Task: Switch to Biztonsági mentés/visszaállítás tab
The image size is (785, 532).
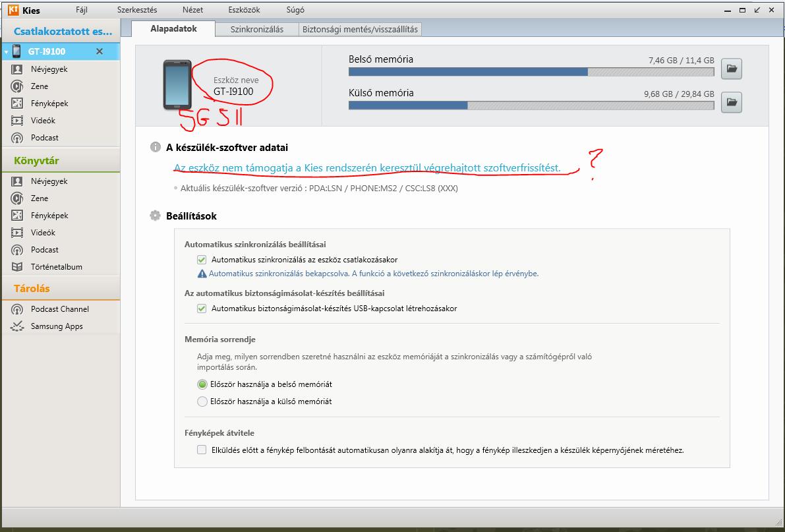Action: tap(360, 30)
